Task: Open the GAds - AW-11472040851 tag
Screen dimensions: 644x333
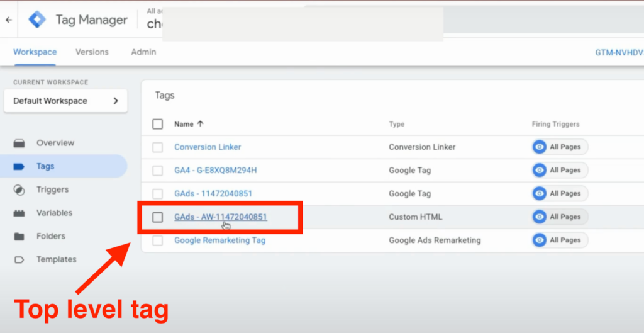Action: coord(221,217)
